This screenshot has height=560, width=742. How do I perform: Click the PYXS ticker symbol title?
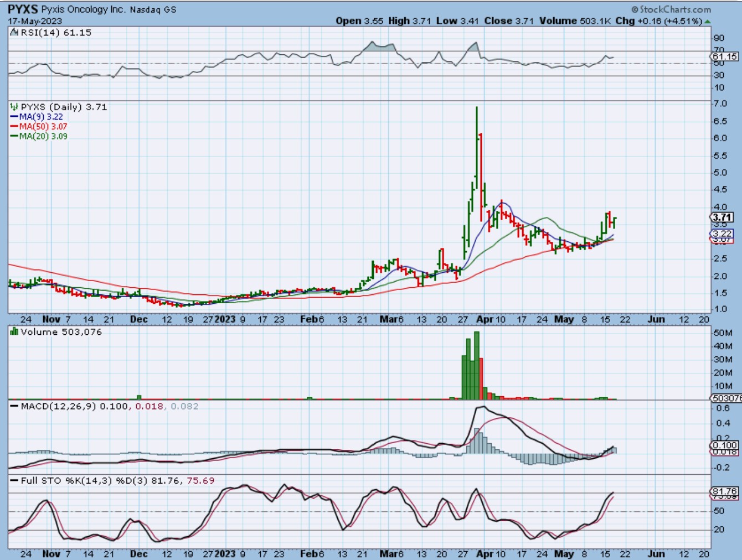point(22,9)
